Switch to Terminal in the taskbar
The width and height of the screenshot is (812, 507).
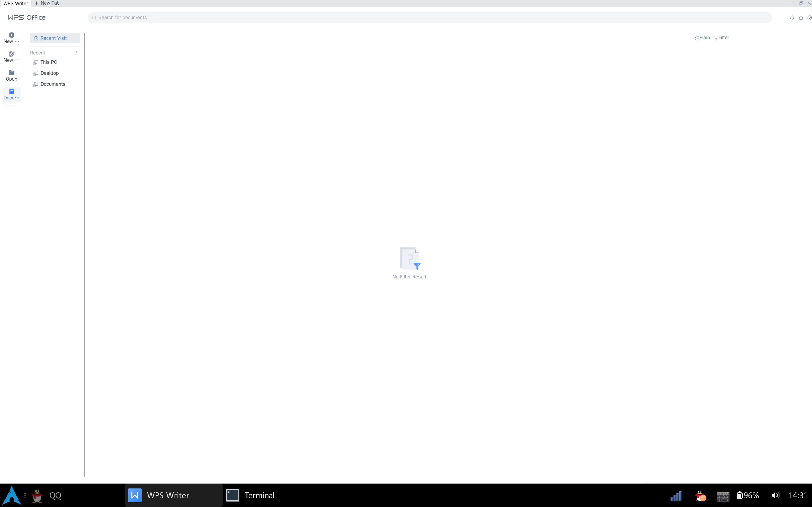[250, 495]
